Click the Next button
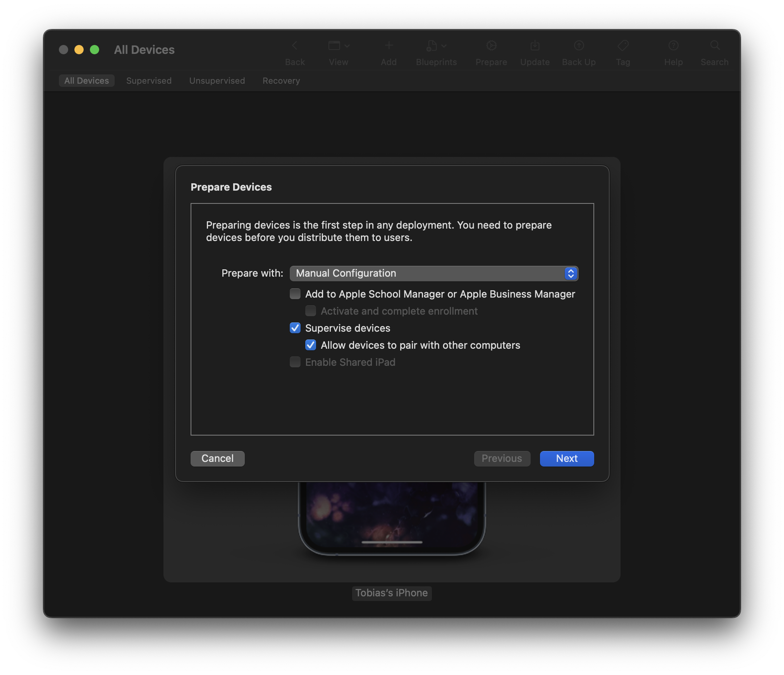 click(x=566, y=458)
